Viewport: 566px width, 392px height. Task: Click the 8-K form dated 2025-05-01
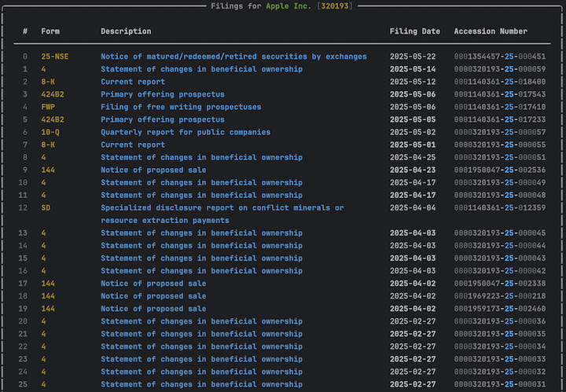(48, 145)
